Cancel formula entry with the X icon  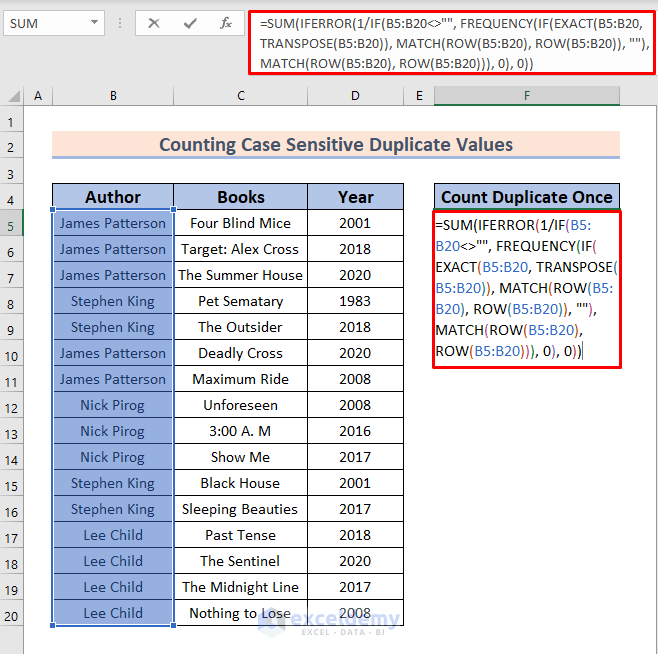(x=154, y=23)
